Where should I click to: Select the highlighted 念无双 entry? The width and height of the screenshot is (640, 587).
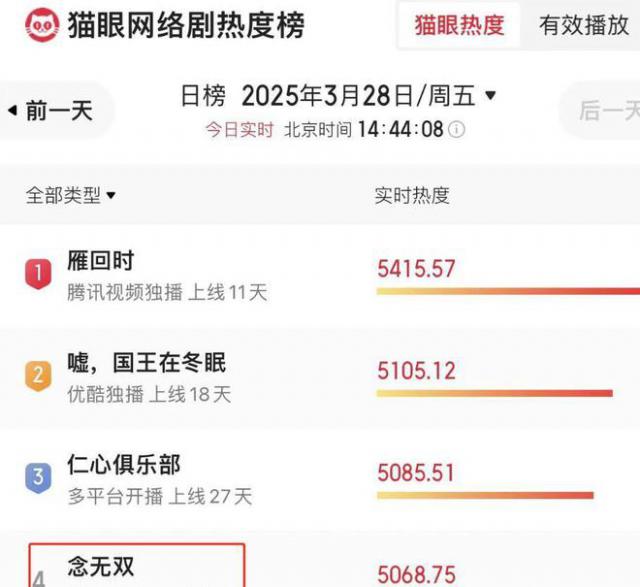coord(136,566)
